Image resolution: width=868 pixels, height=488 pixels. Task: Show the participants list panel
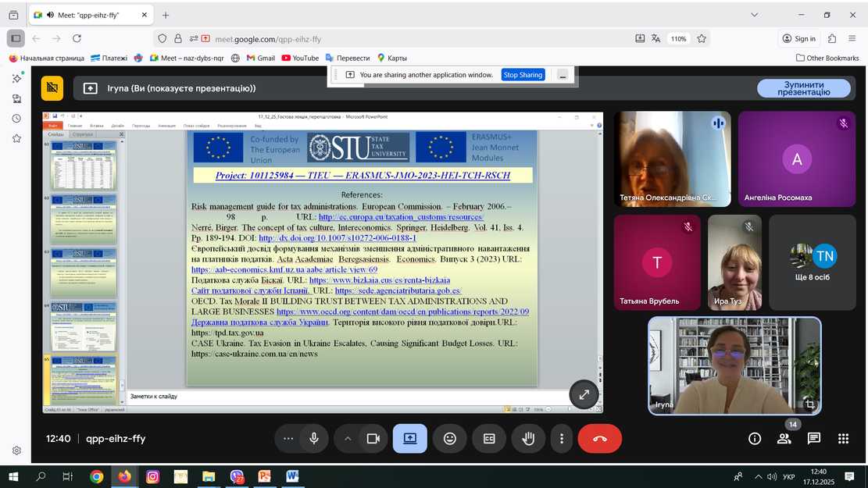[784, 439]
